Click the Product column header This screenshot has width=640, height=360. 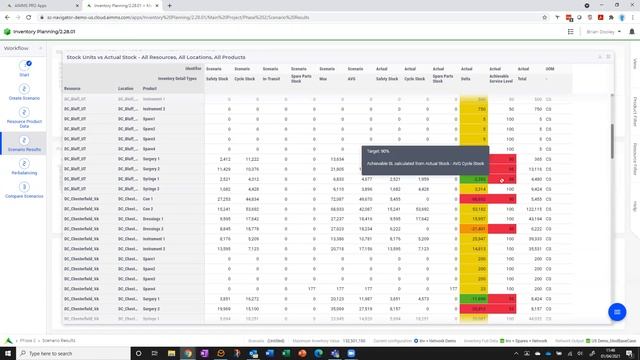coord(150,89)
